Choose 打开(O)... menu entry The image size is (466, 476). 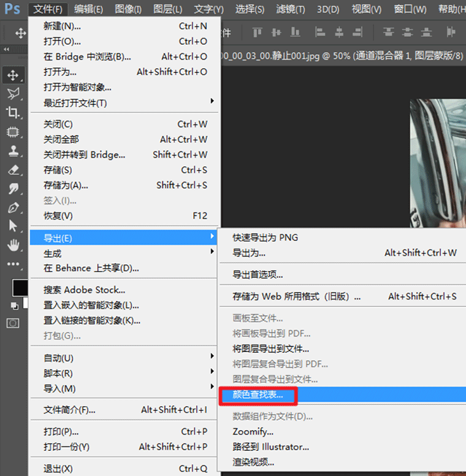124,41
